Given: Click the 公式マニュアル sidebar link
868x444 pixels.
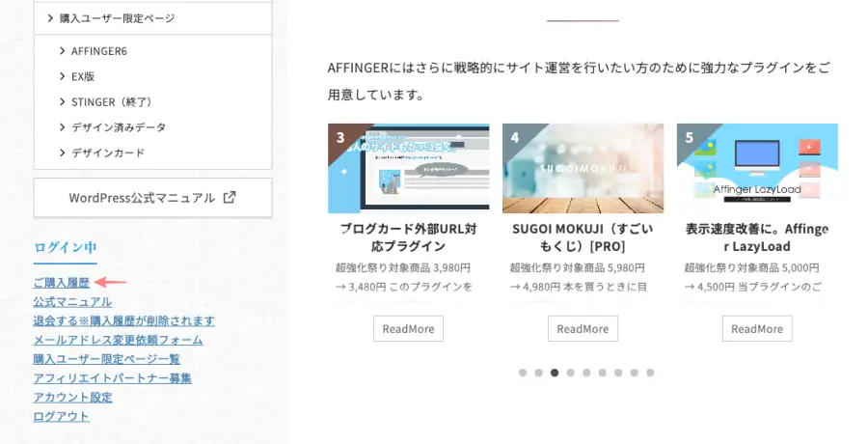Looking at the screenshot, I should click(72, 302).
